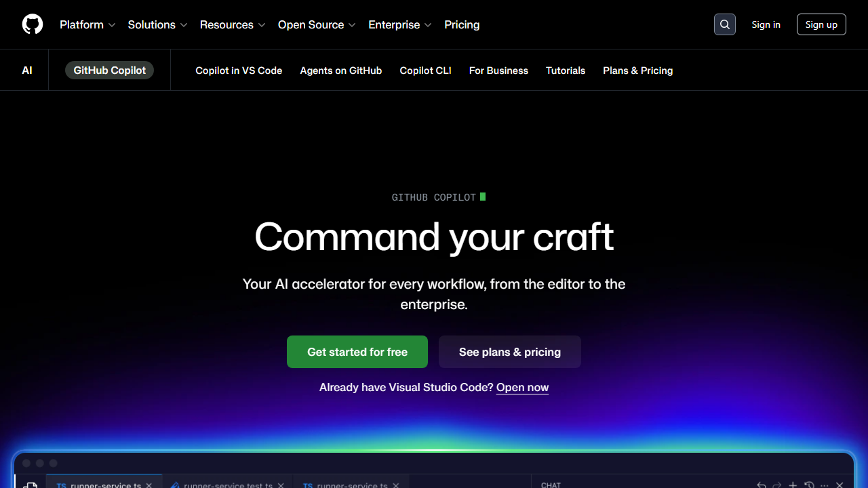This screenshot has width=868, height=488.
Task: Expand the Enterprise dropdown
Action: coord(395,24)
